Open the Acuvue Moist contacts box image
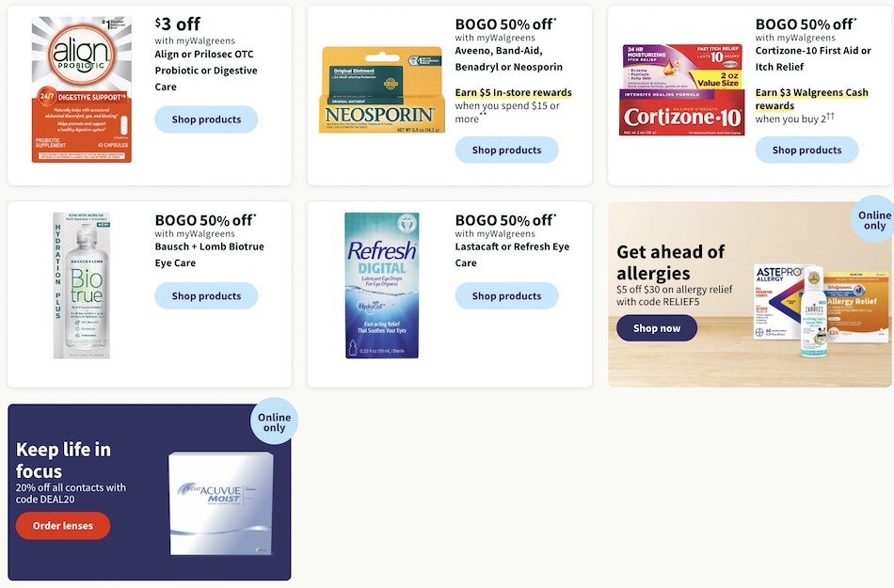Image resolution: width=894 pixels, height=588 pixels. point(221,503)
